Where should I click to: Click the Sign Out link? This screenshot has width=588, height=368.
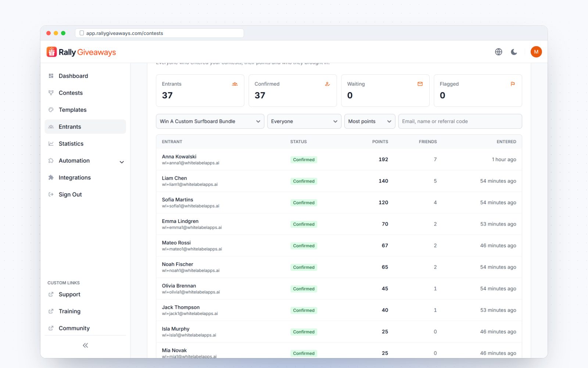(x=85, y=194)
